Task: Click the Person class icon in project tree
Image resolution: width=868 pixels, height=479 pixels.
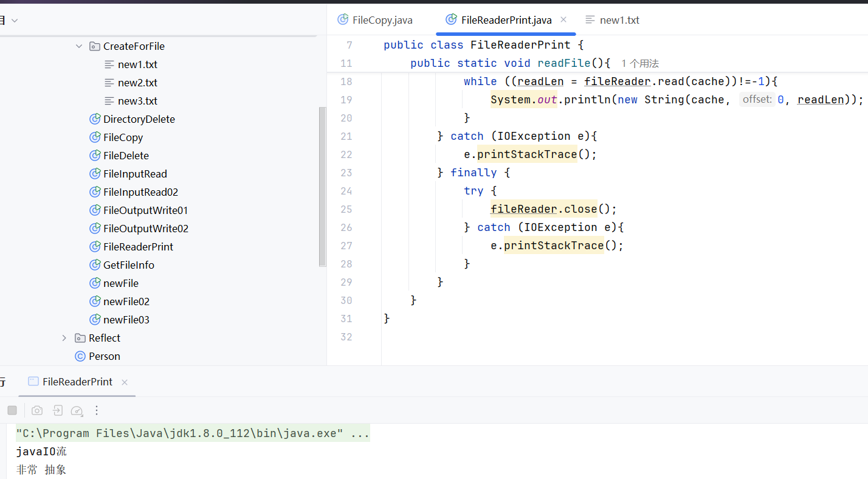Action: pyautogui.click(x=80, y=356)
